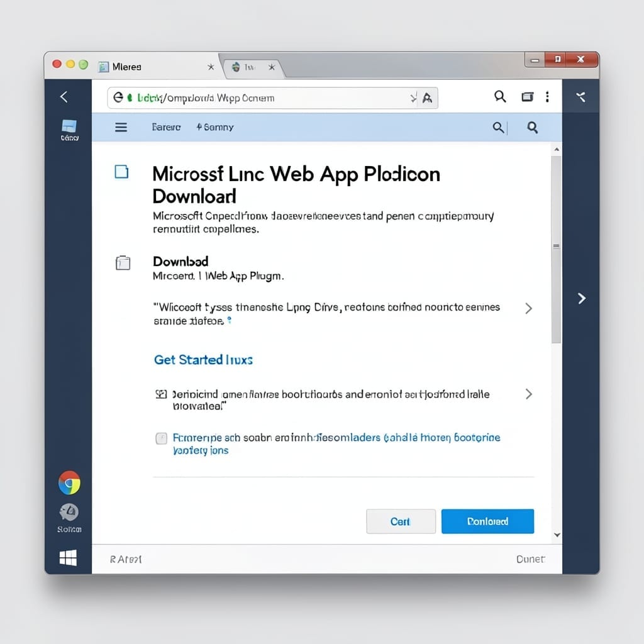Switch to the Mieres tab

click(158, 67)
